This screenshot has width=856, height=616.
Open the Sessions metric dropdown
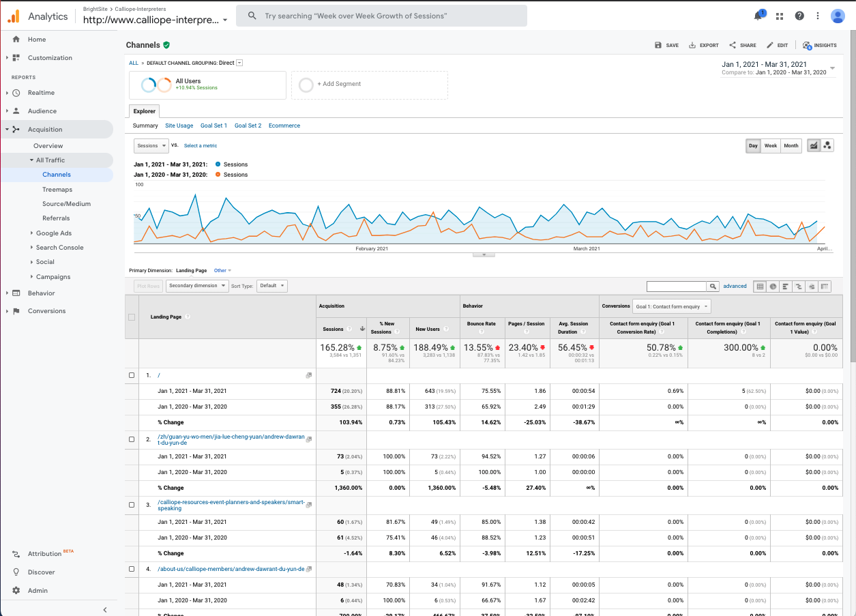[151, 145]
